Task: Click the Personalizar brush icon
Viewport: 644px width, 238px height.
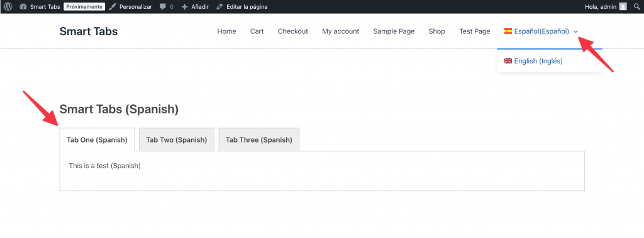Action: pyautogui.click(x=113, y=6)
